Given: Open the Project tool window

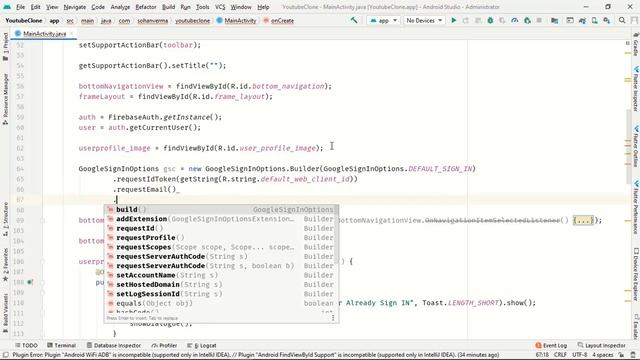Looking at the screenshot, I should tap(5, 46).
